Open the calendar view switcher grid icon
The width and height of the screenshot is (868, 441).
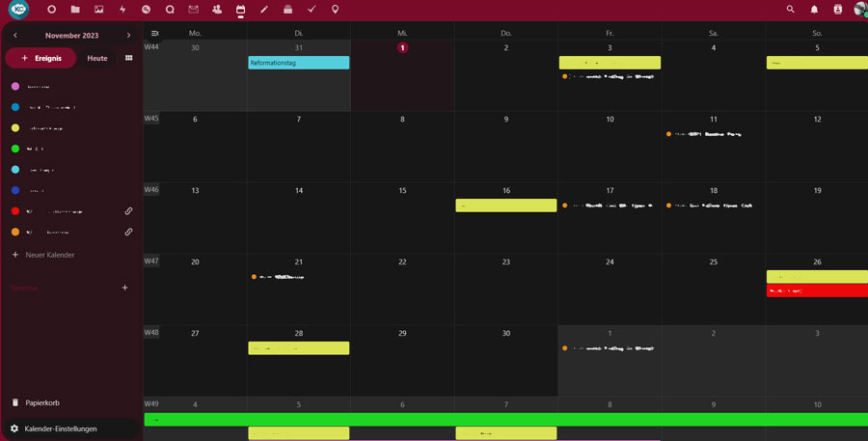pyautogui.click(x=128, y=58)
